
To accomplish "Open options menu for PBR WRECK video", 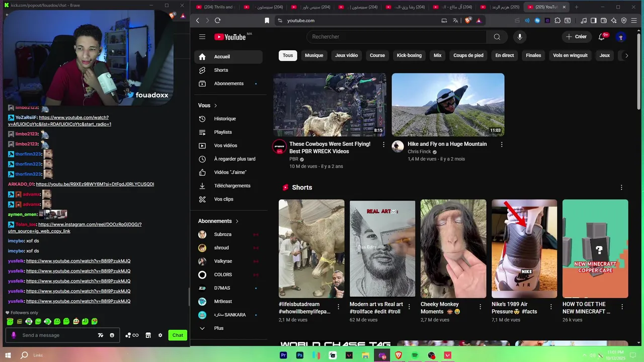I will point(383,144).
